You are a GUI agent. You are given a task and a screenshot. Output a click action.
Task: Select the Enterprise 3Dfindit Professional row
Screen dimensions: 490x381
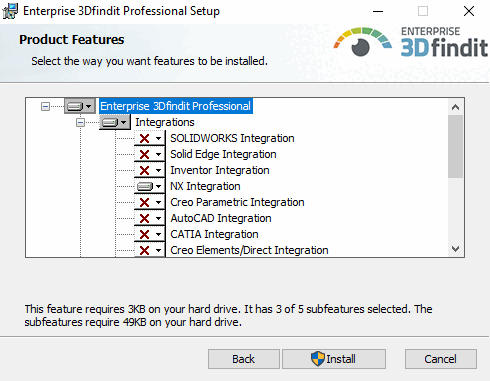pos(176,106)
